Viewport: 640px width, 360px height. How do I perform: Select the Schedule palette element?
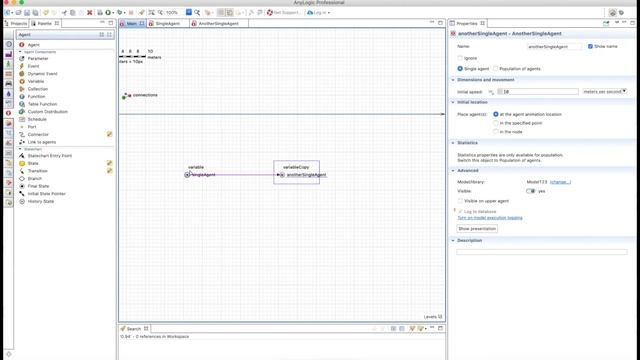coord(37,119)
